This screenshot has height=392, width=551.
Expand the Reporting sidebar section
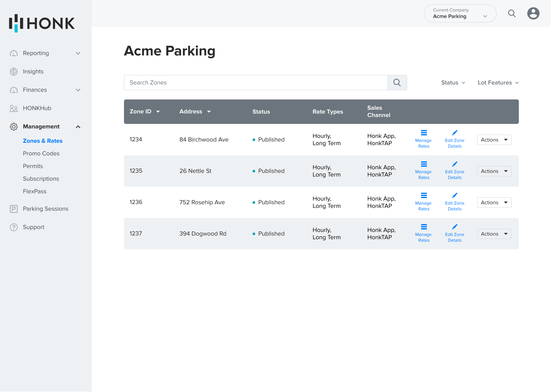78,53
